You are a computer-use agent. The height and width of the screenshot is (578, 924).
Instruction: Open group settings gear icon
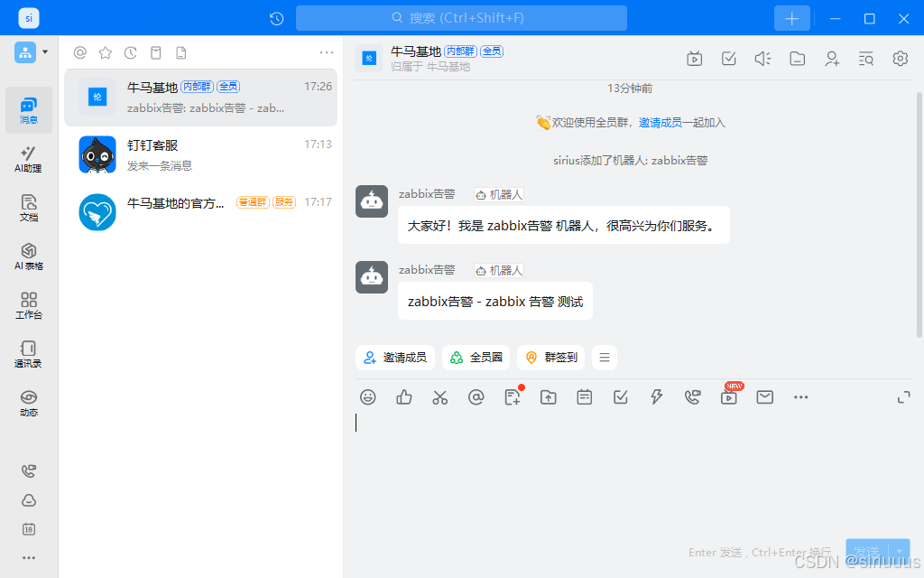(x=900, y=59)
